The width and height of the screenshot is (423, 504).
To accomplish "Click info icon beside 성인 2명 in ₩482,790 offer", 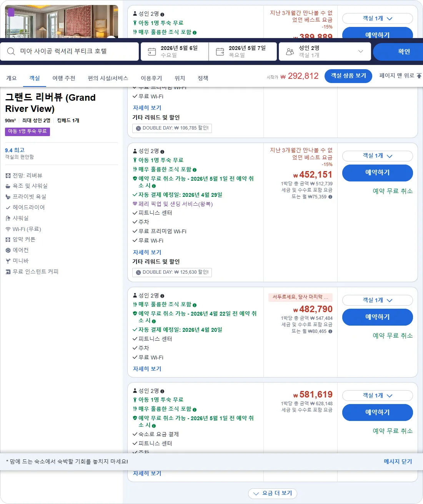I will [x=162, y=296].
